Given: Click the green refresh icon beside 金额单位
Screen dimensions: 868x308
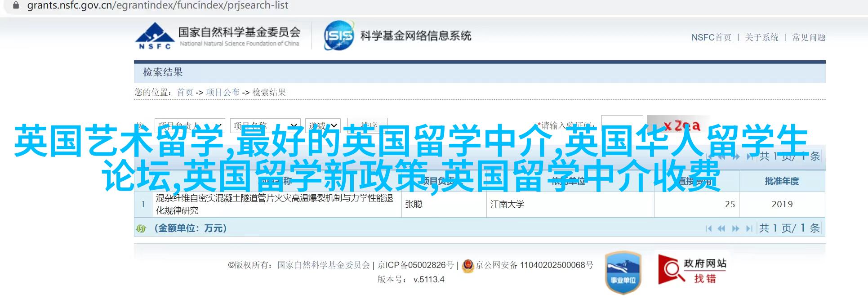Looking at the screenshot, I should pyautogui.click(x=141, y=228).
